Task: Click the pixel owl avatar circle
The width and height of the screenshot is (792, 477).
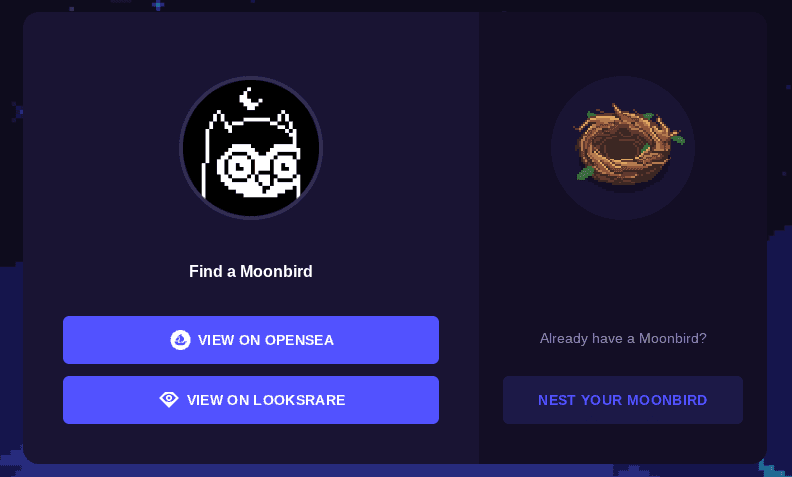Action: click(x=251, y=148)
